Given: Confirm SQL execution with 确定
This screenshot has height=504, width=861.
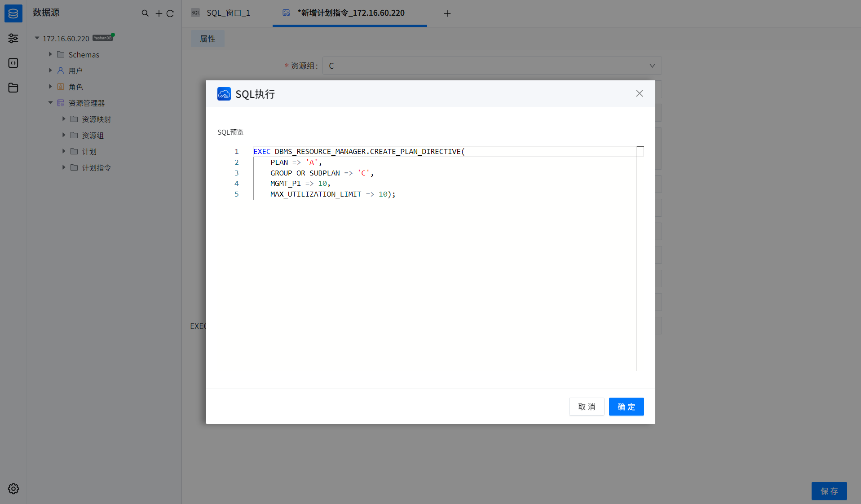Looking at the screenshot, I should coord(626,407).
